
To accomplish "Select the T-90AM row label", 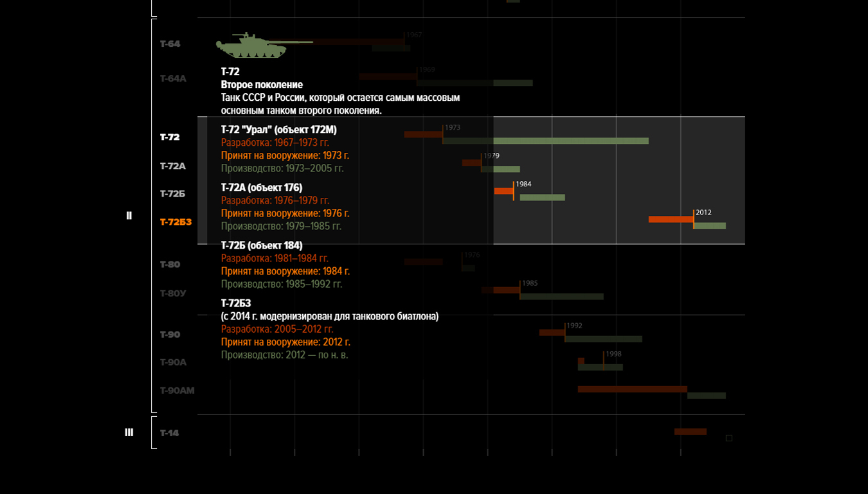I will click(177, 391).
